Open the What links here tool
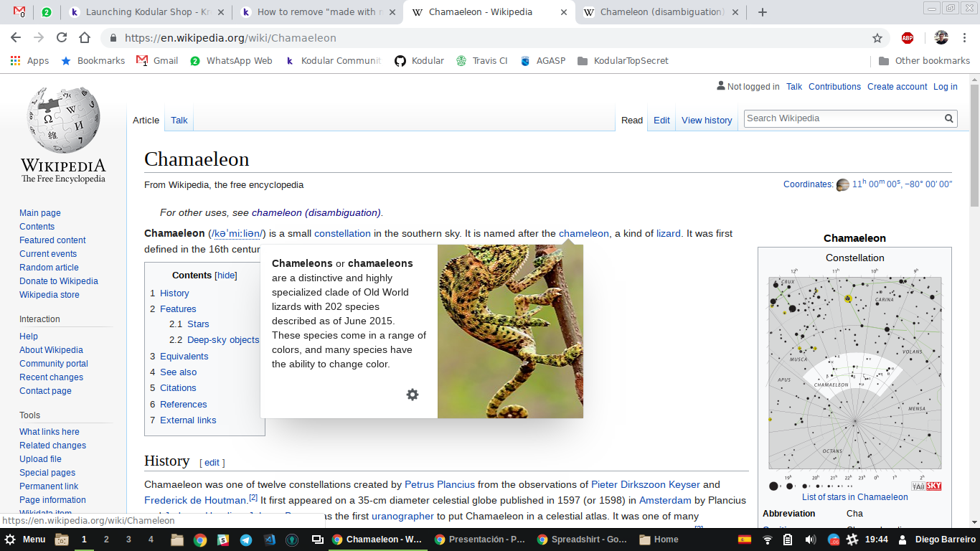 tap(50, 432)
